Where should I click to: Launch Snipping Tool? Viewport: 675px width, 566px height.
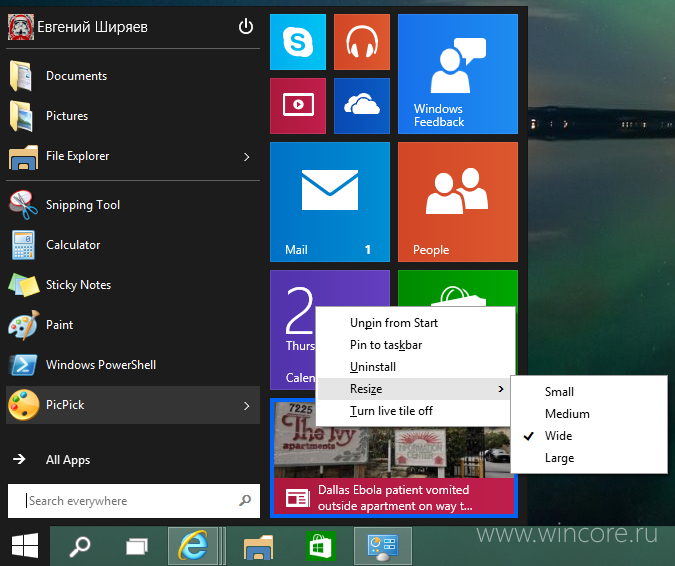[133, 205]
